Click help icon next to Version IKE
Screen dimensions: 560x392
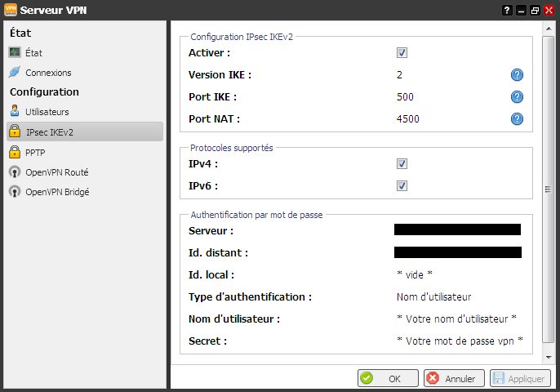(517, 75)
